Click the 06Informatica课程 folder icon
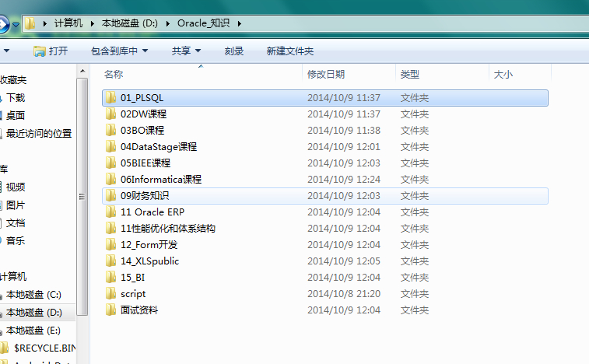Viewport: 589px width, 364px height. pos(110,179)
